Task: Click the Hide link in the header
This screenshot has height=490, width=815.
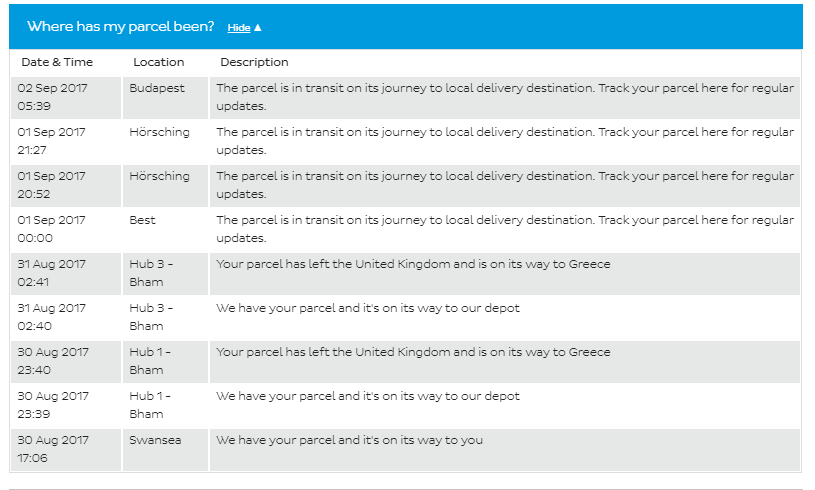Action: click(239, 28)
